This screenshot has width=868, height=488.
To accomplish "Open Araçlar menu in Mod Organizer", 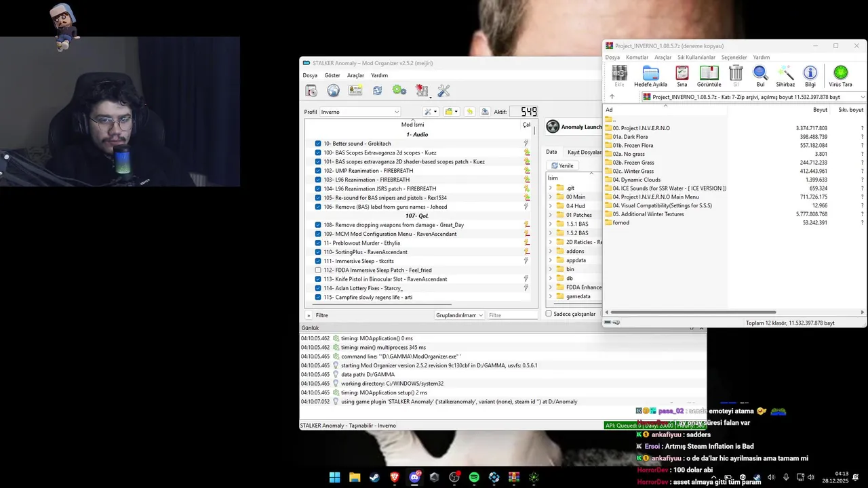I will pyautogui.click(x=355, y=75).
